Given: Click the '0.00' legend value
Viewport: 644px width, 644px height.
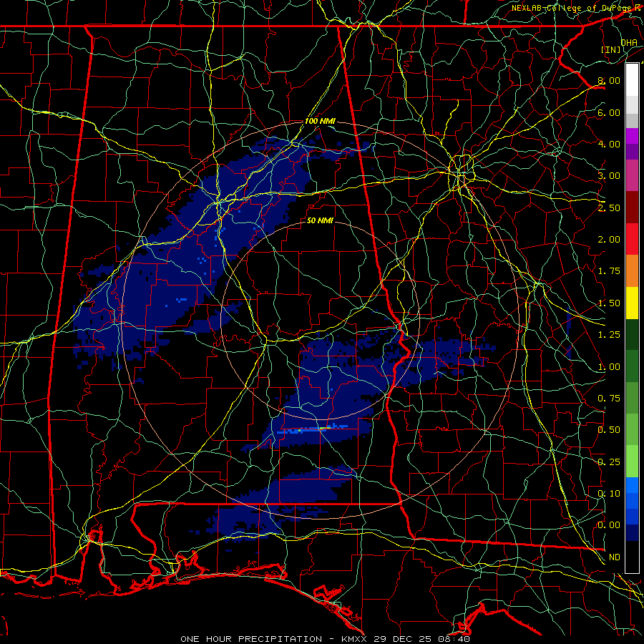Looking at the screenshot, I should coord(609,525).
